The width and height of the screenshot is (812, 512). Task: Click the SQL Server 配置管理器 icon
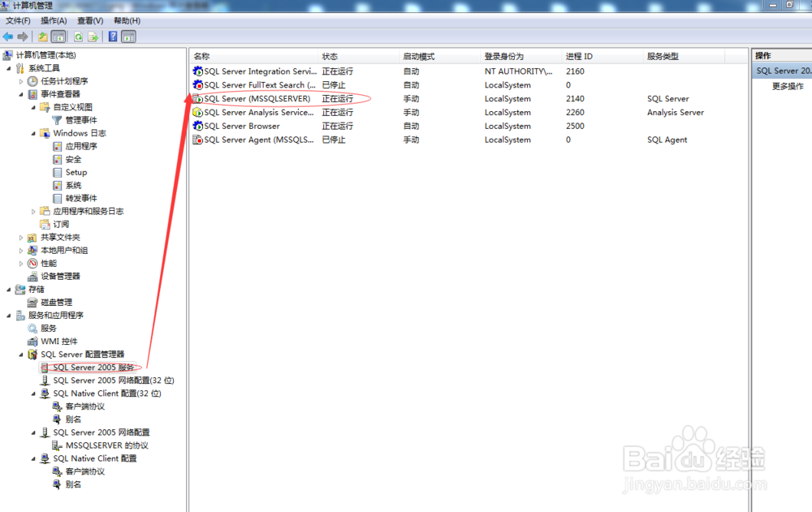(x=32, y=355)
